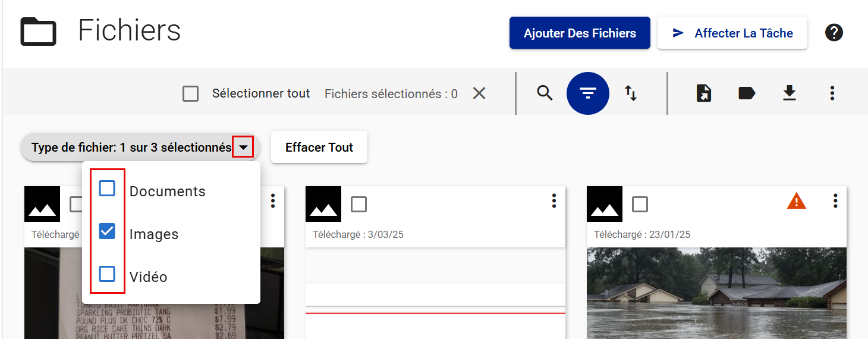Click the export file icon
This screenshot has height=339, width=868.
pyautogui.click(x=704, y=93)
